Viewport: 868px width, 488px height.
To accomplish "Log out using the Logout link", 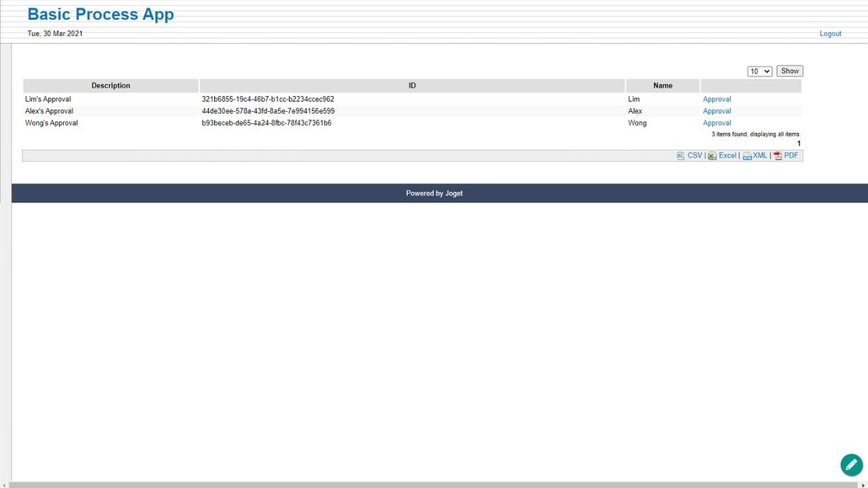I will (830, 34).
